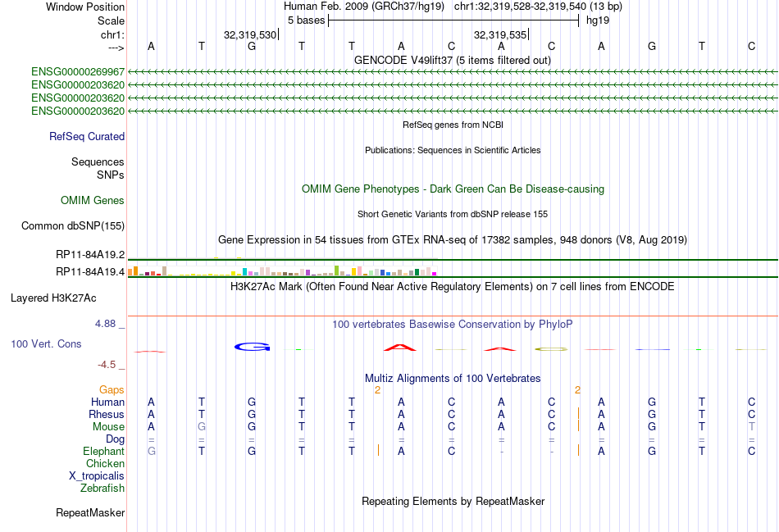Open the RefSeq Curated track label

click(86, 137)
